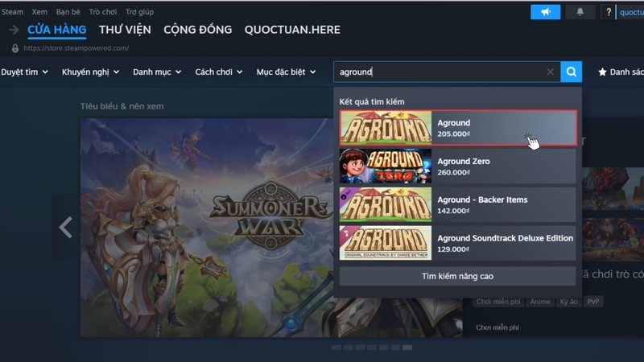Expand the Danh mục dropdown
The width and height of the screenshot is (644, 362).
coord(157,72)
